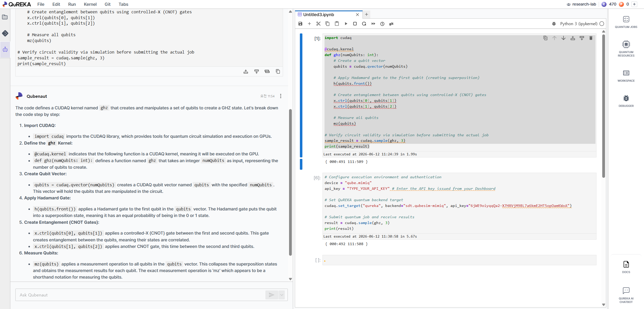Open Quantum Resources panel
This screenshot has width=644, height=309.
click(x=626, y=49)
